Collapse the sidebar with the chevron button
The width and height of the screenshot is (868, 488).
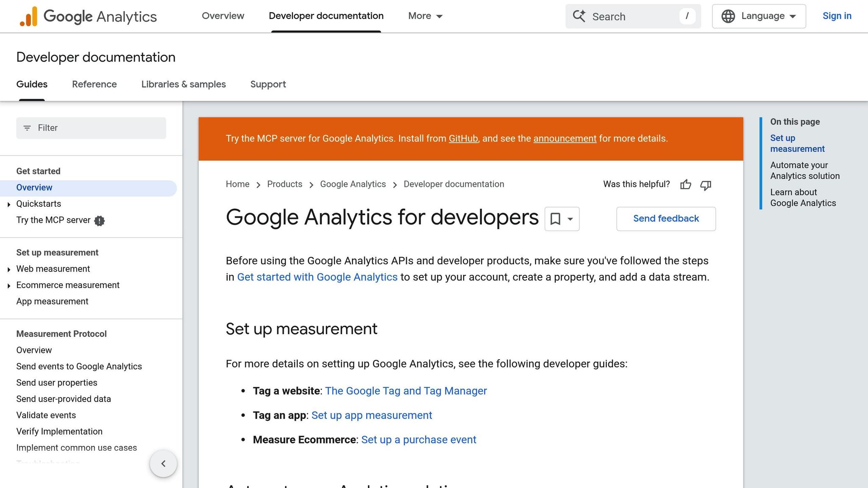coord(163,463)
